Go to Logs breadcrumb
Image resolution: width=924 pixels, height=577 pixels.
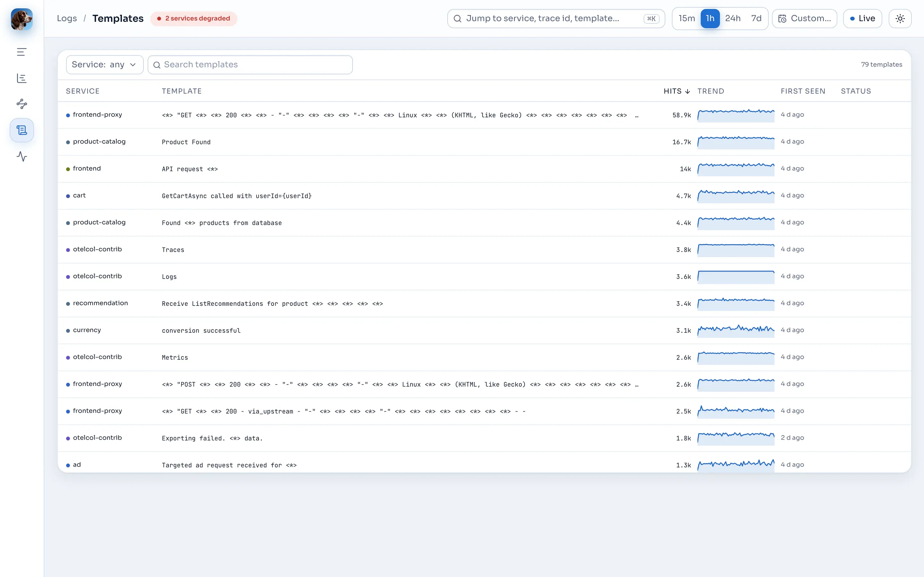67,19
